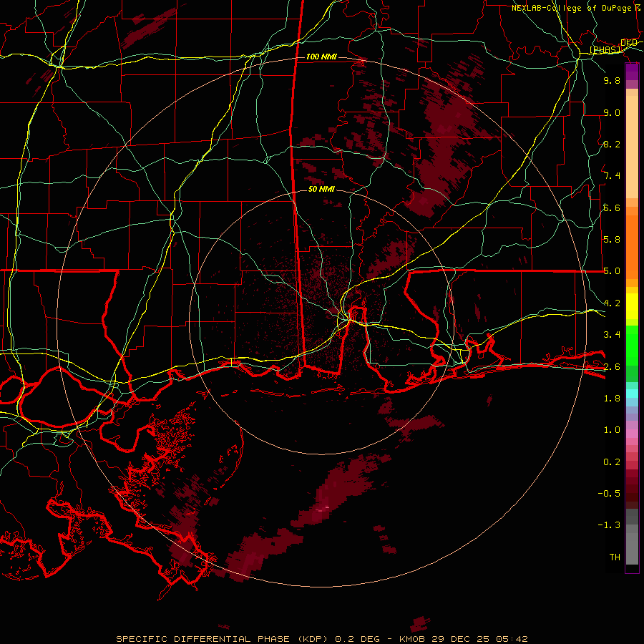Click the 2.6 scale label
Screen dimensions: 644x644
(x=612, y=367)
